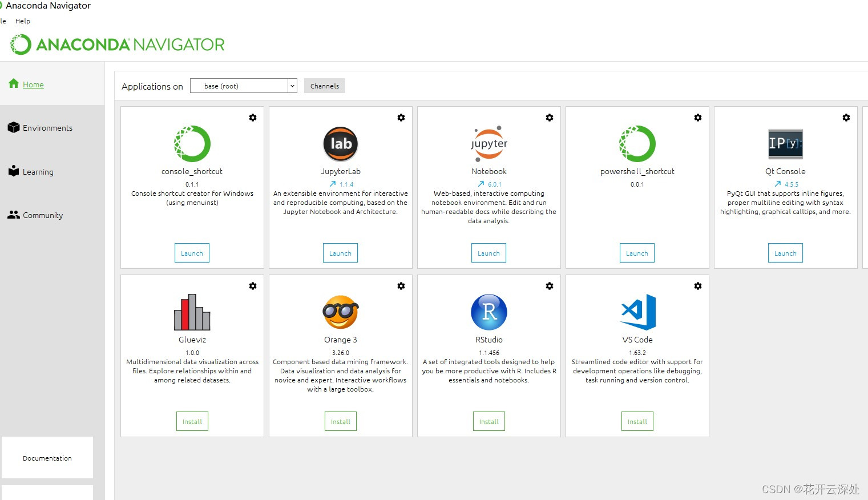
Task: Install VS Code
Action: point(637,421)
